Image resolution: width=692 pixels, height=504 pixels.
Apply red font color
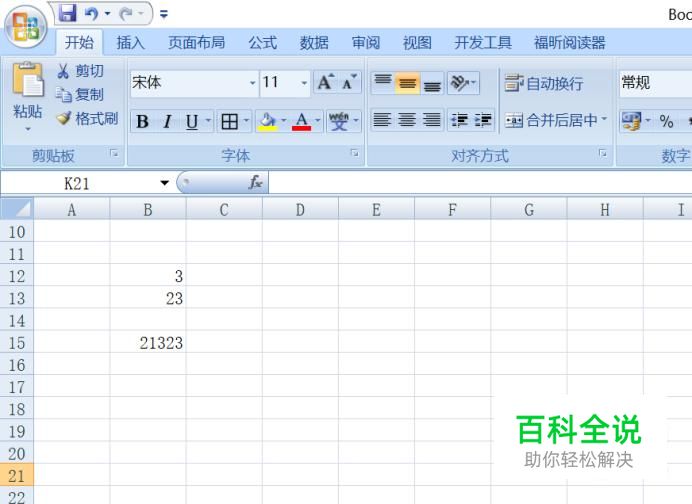pyautogui.click(x=301, y=121)
